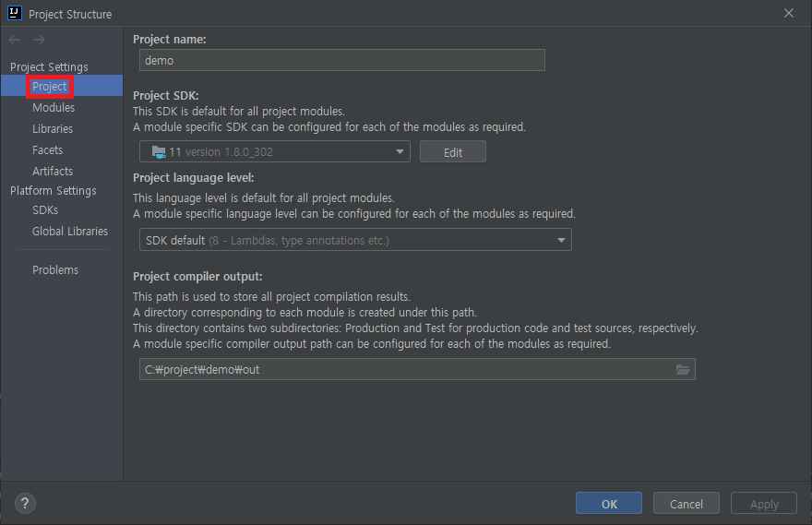
Task: Click the Platform Settings heading
Action: coord(54,191)
